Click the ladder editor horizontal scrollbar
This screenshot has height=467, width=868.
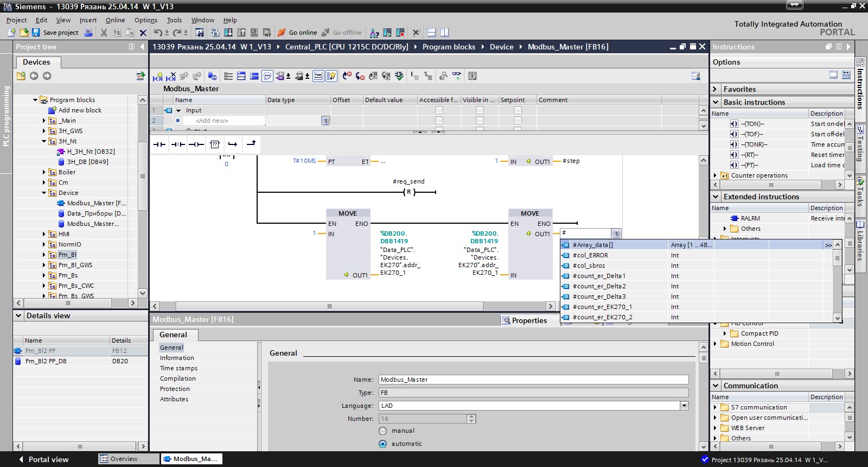(329, 306)
